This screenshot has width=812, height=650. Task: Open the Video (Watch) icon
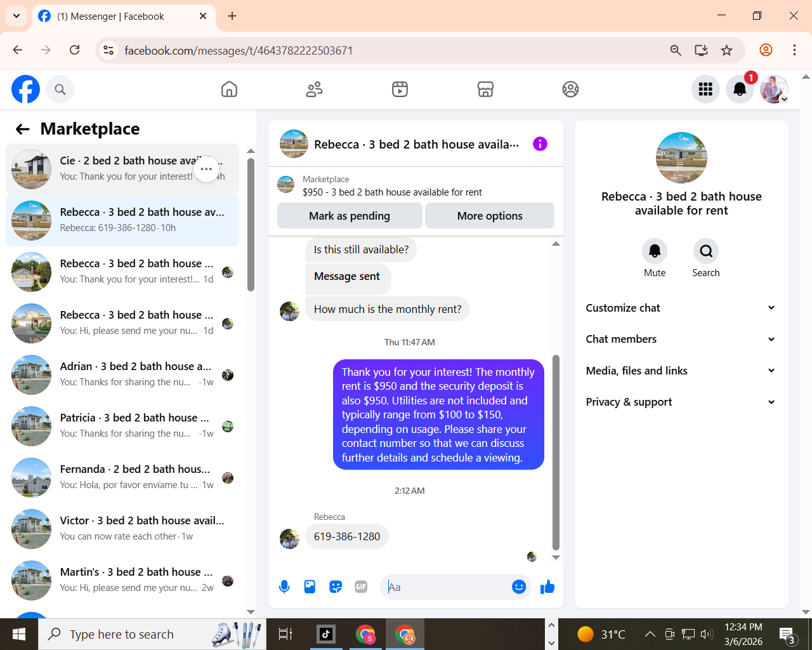coord(400,90)
